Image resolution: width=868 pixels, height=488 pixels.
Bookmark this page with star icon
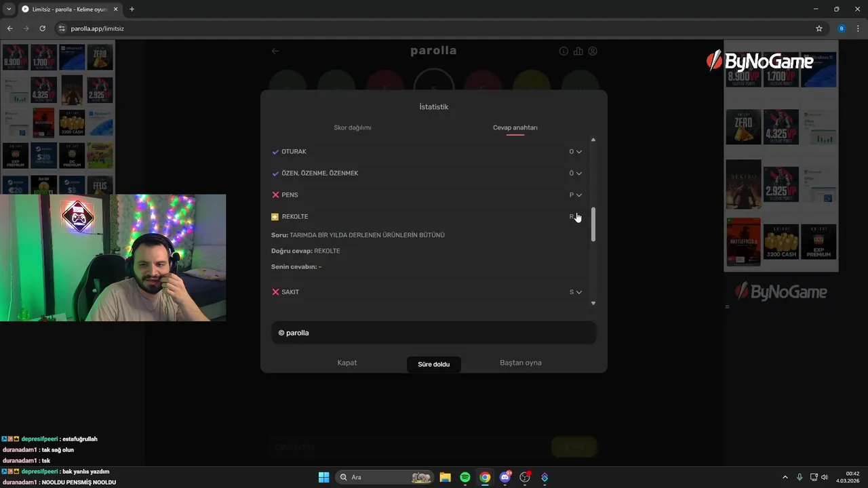819,28
